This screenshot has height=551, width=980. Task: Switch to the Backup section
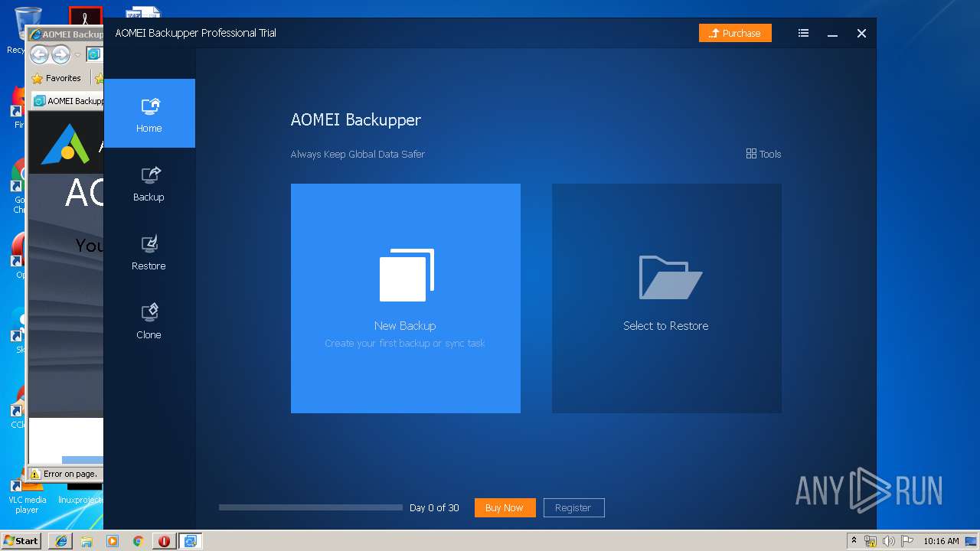(149, 184)
